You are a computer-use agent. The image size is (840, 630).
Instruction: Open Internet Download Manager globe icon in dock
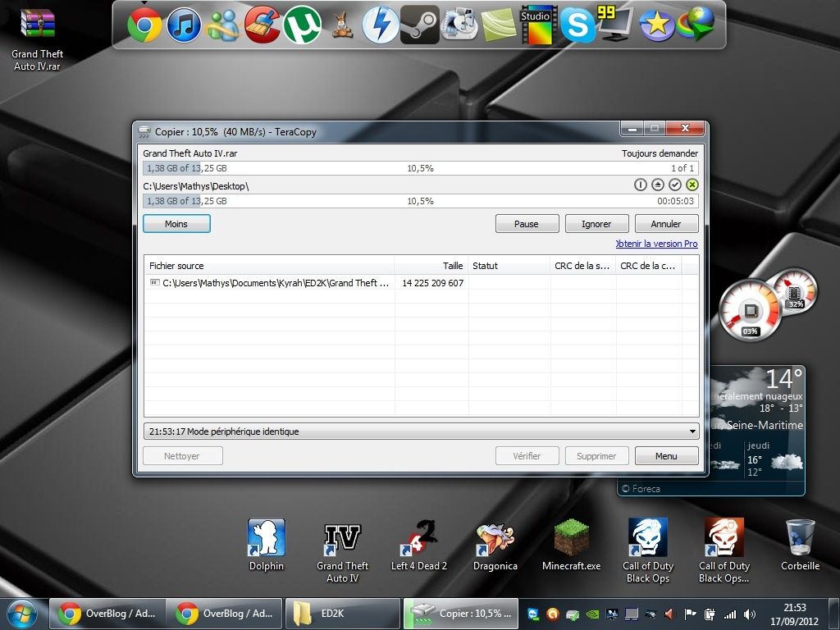click(696, 25)
